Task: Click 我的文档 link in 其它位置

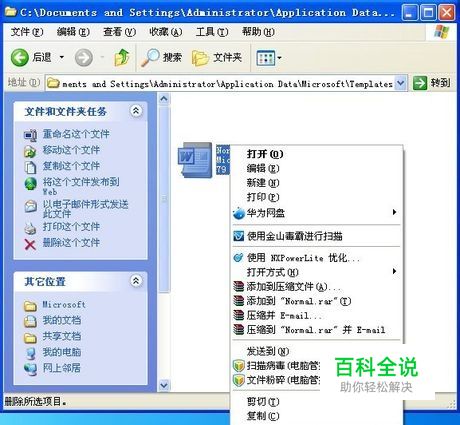Action: tap(62, 320)
